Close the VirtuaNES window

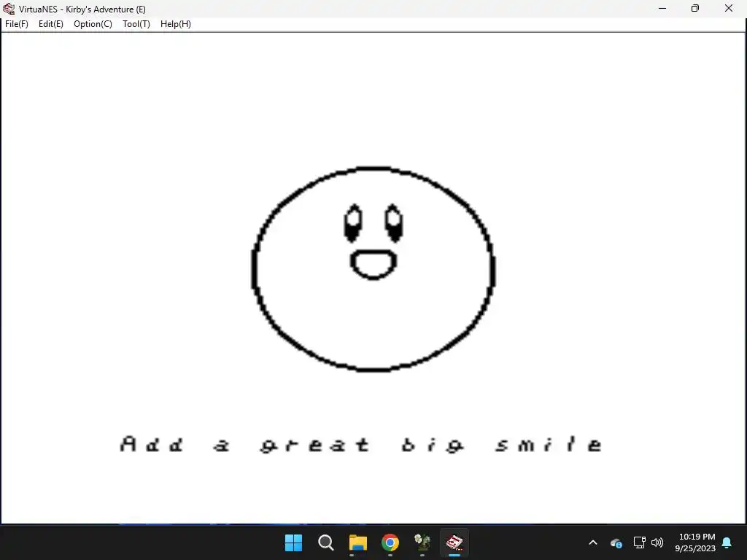729,9
